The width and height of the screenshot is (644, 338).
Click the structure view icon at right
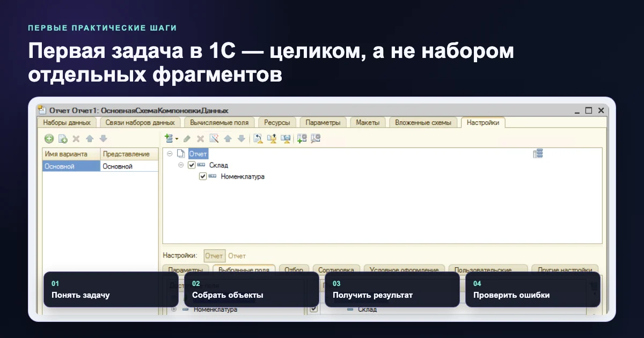point(538,154)
